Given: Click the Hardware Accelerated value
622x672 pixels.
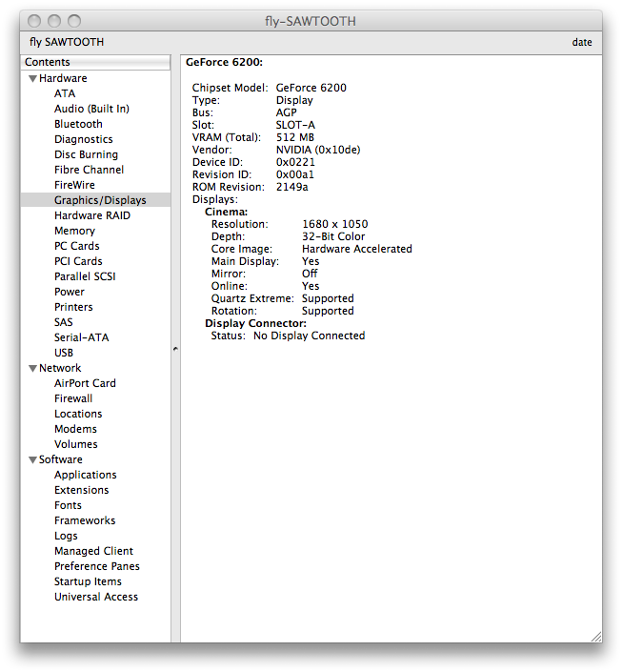Looking at the screenshot, I should point(357,249).
